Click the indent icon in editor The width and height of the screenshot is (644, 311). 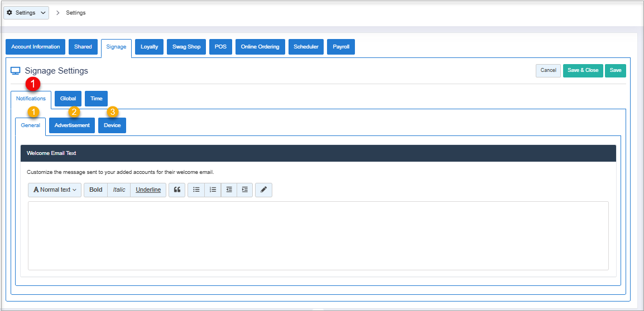click(244, 190)
